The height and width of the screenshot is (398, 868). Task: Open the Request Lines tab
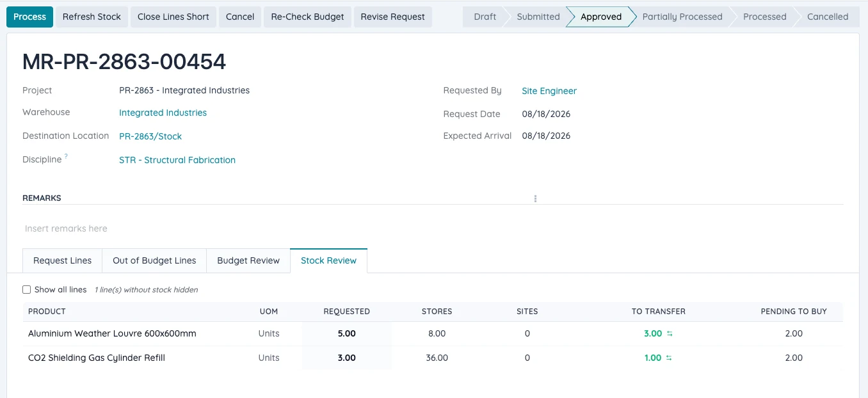(62, 260)
